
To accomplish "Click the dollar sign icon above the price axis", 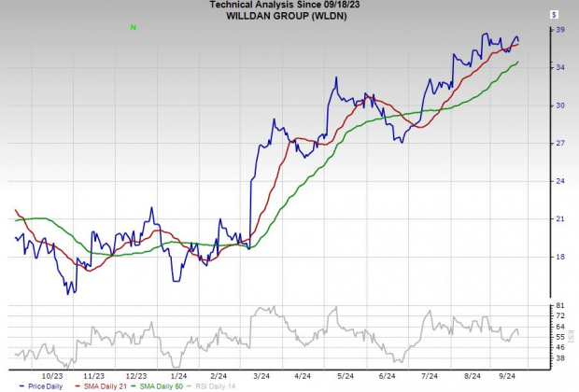I will click(x=554, y=15).
